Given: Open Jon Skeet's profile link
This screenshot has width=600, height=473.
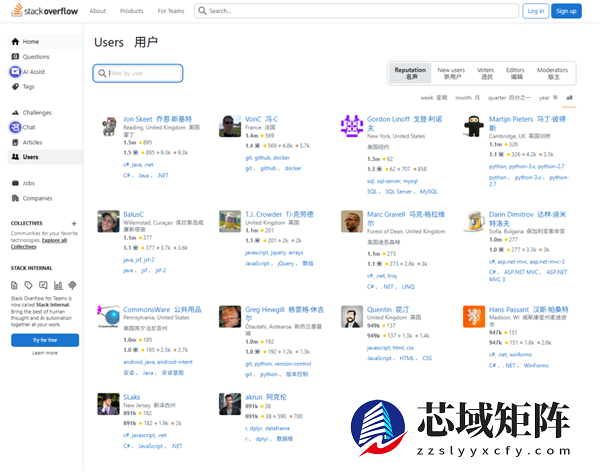Looking at the screenshot, I should 157,119.
